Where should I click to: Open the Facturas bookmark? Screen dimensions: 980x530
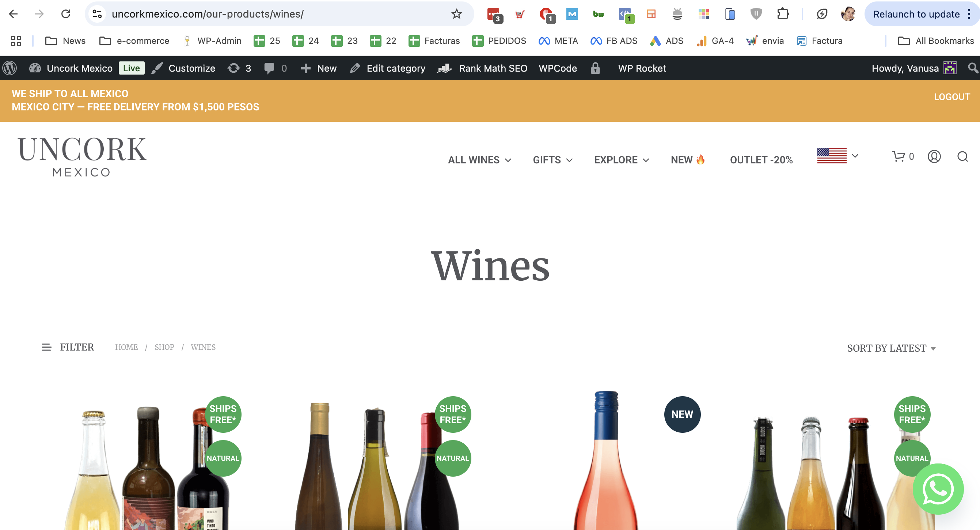[434, 41]
